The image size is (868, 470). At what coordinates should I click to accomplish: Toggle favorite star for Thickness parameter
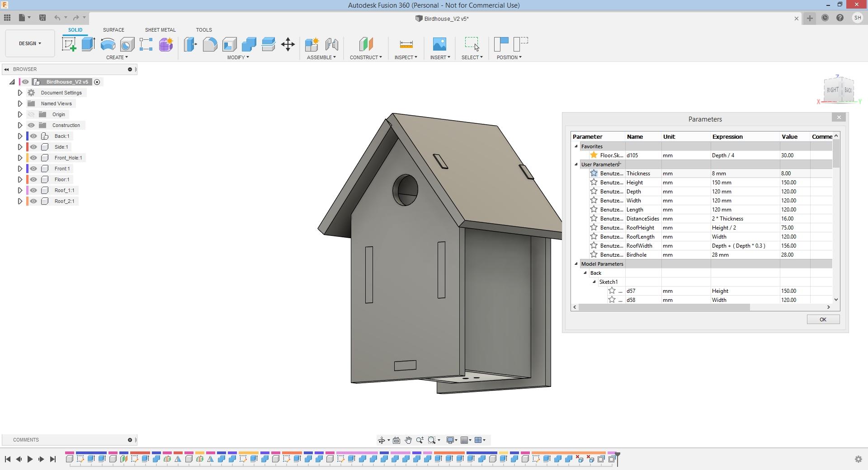594,173
